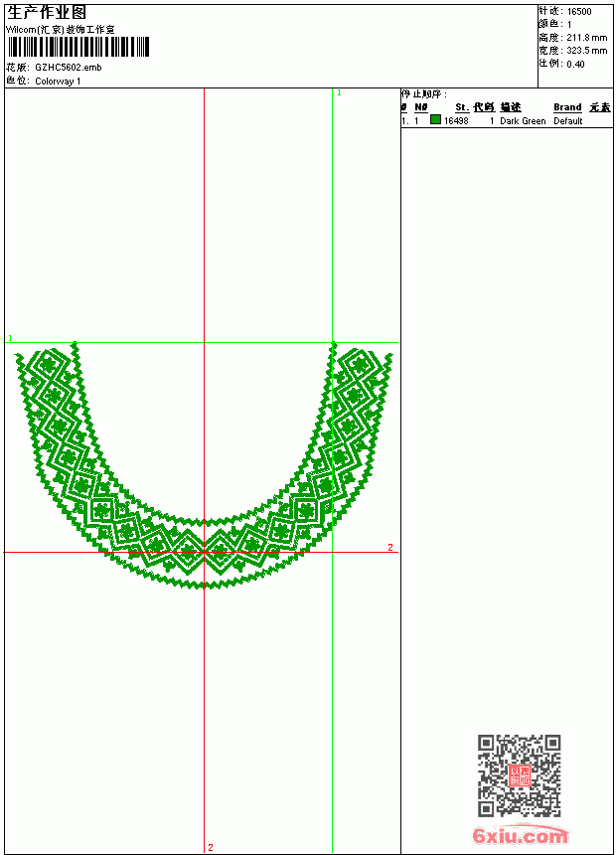Screen dimensions: 616x855
Task: Select the Dark Green color swatch
Action: (435, 119)
